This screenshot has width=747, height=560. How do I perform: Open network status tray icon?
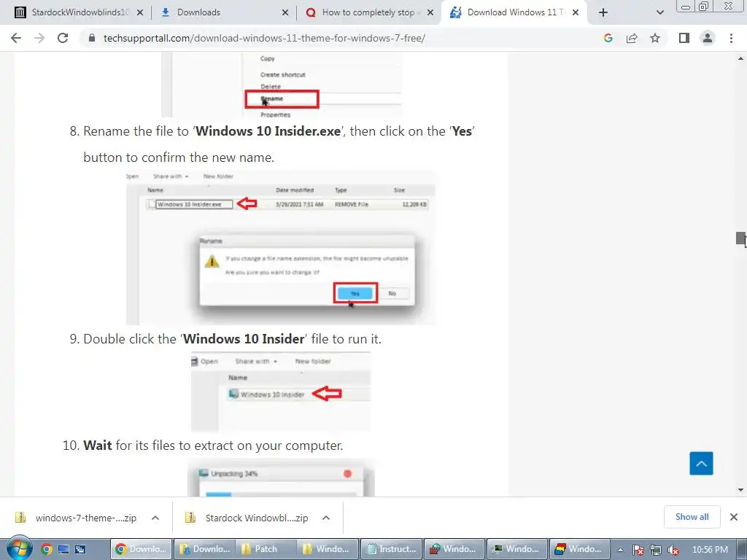point(656,550)
